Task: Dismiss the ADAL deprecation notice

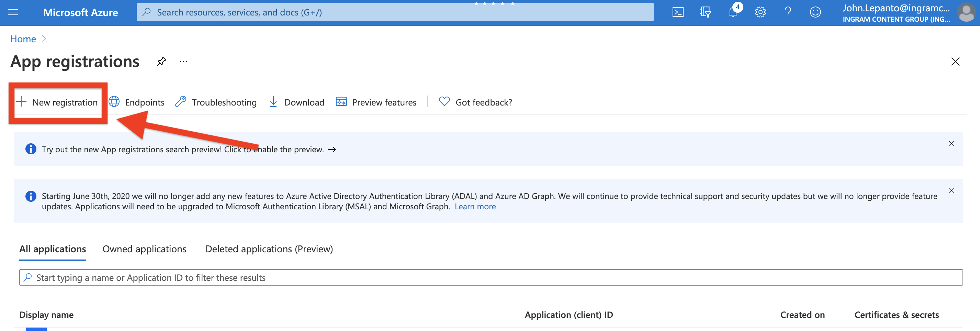Action: click(951, 191)
